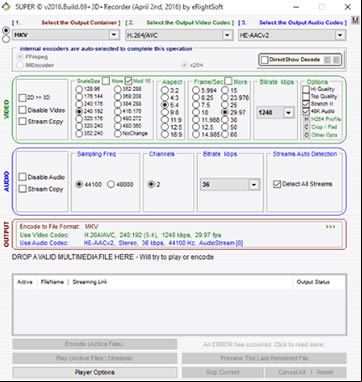The height and width of the screenshot is (382, 362).
Task: Click the Skip Current button
Action: (223, 372)
